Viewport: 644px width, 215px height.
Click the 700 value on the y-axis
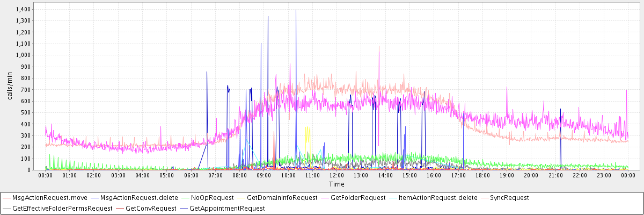[x=26, y=90]
